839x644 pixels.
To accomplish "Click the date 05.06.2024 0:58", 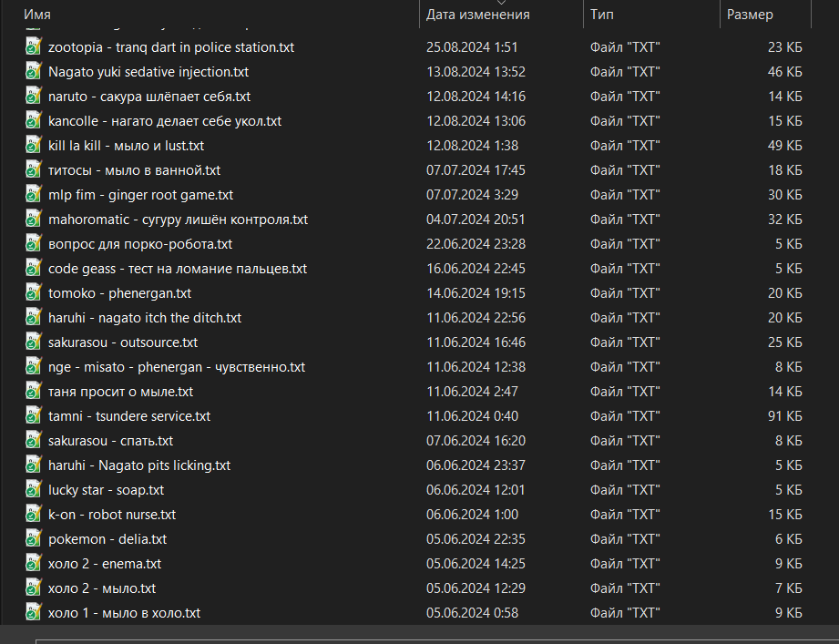I will pyautogui.click(x=472, y=613).
